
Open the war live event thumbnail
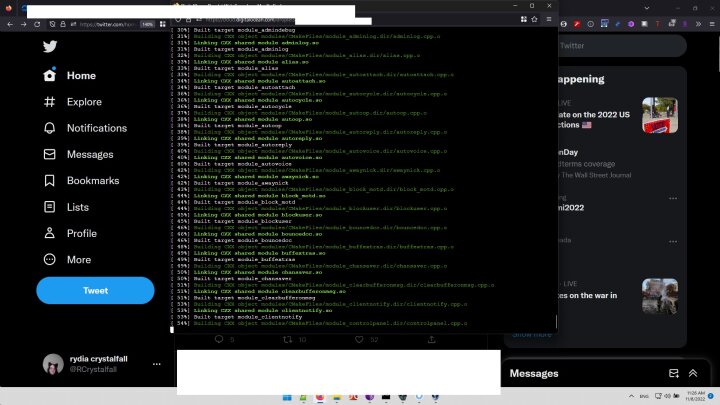coord(660,296)
